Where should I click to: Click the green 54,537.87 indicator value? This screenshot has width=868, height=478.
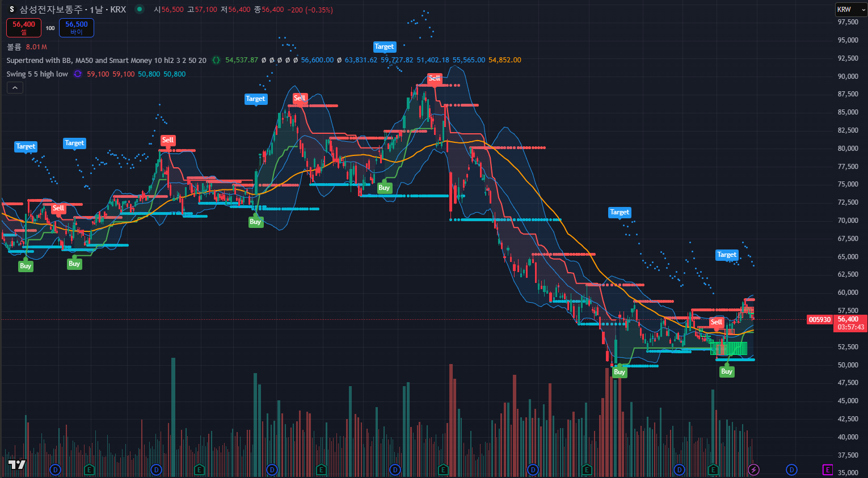tap(242, 60)
